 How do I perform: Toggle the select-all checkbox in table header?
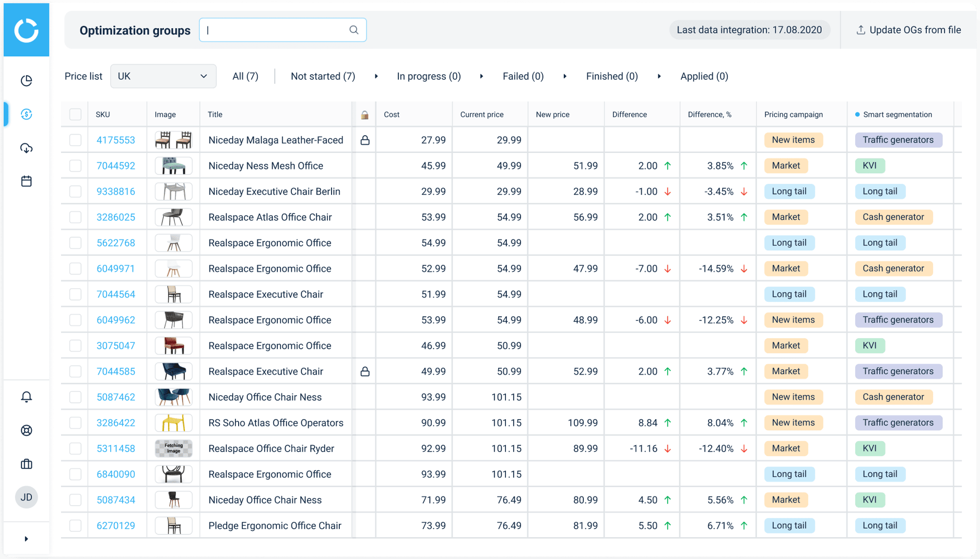click(76, 114)
